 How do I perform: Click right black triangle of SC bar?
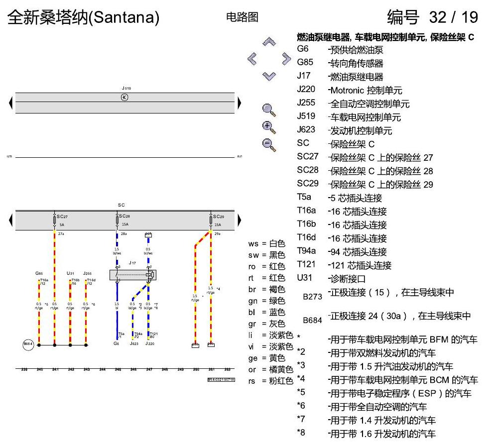coord(239,220)
